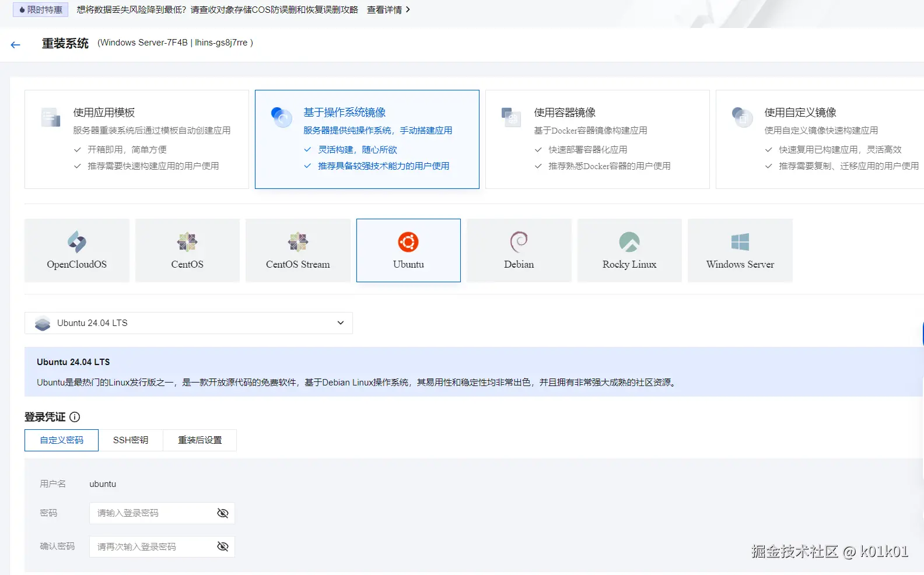Click the 快速复用已构建应用，灵活高效 line
The width and height of the screenshot is (924, 575).
click(840, 150)
